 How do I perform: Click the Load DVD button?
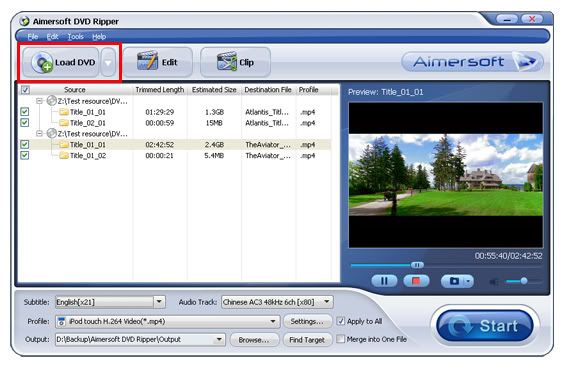tap(61, 62)
